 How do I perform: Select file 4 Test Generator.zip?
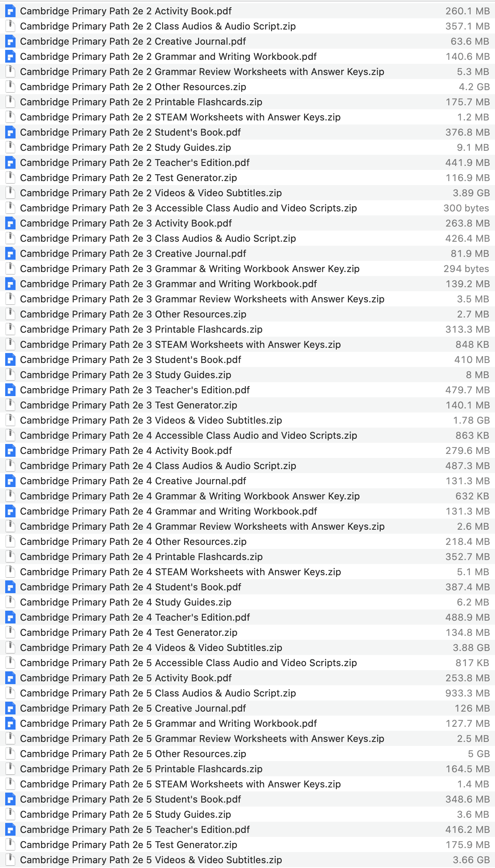[x=247, y=633]
